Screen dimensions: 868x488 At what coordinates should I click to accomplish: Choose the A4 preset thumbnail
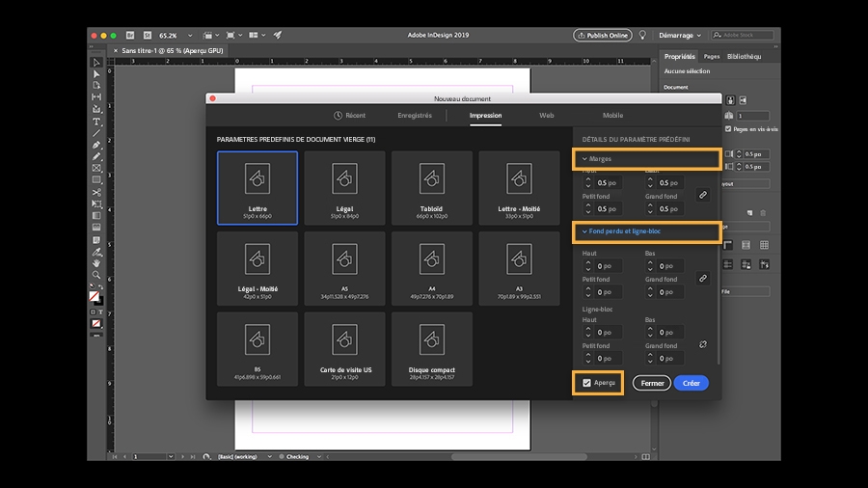(432, 268)
